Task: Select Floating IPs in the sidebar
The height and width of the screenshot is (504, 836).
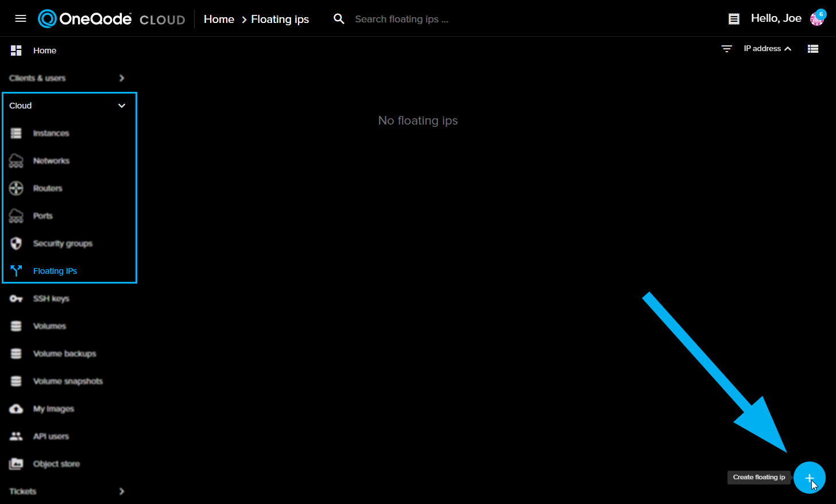Action: (55, 270)
